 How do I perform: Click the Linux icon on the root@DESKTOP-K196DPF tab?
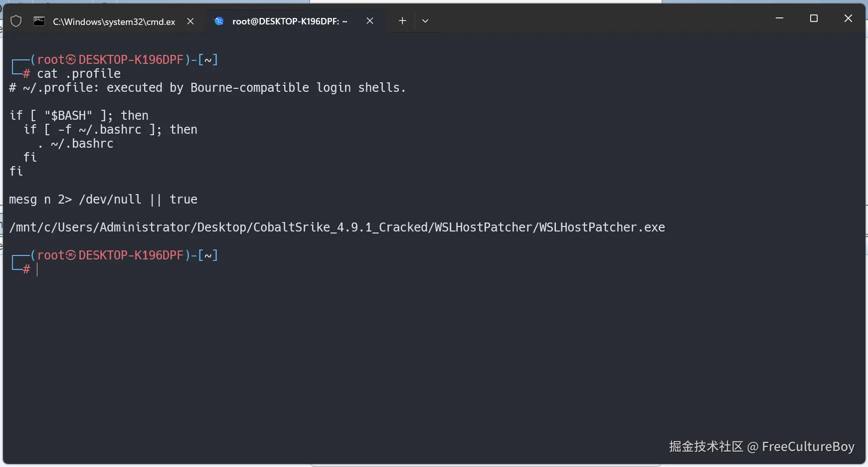pyautogui.click(x=219, y=21)
